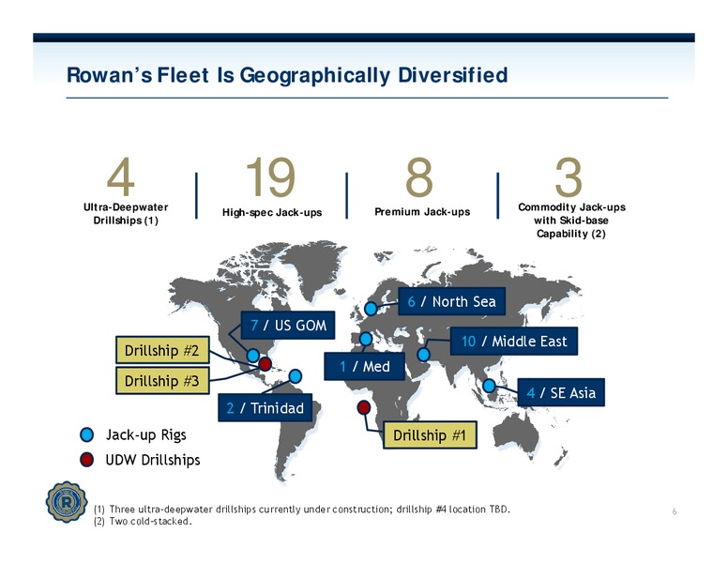Click the blue Jack-up Rigs legend dot
Viewport: 728px width, 563px height.
click(87, 434)
